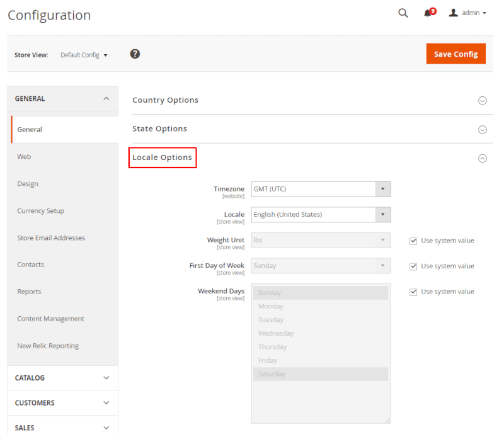Collapse the Locale Options section
Screen dimensions: 504x434
click(483, 158)
